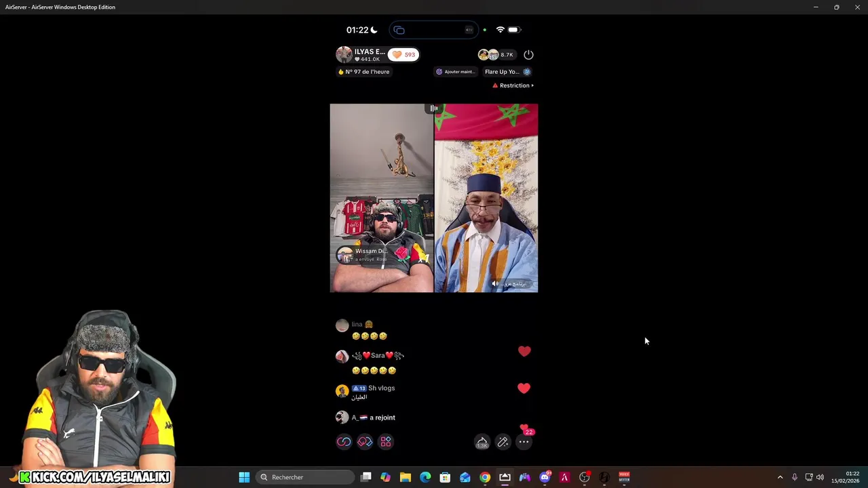The image size is (868, 488).
Task: Expand the hidden system tray icons
Action: click(780, 477)
